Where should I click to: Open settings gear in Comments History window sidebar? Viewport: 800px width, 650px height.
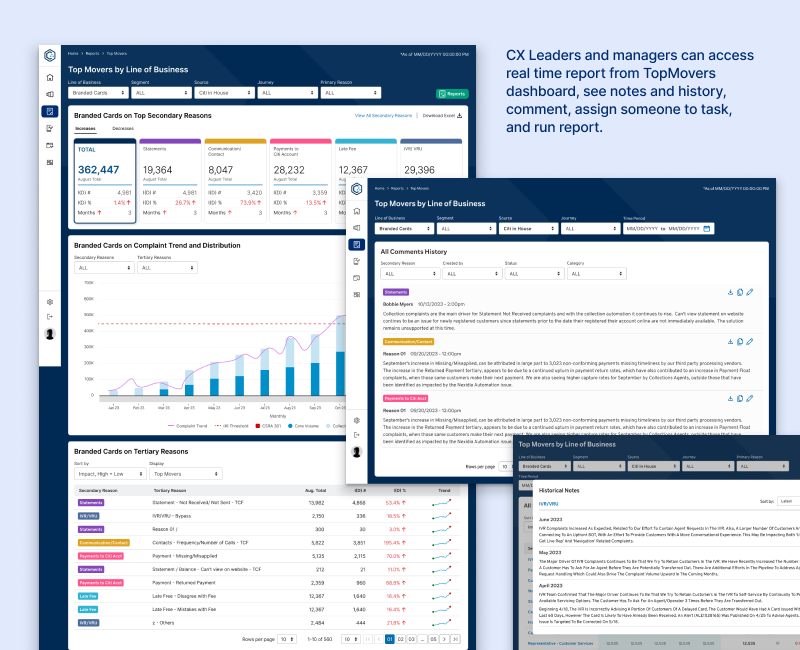[x=357, y=420]
